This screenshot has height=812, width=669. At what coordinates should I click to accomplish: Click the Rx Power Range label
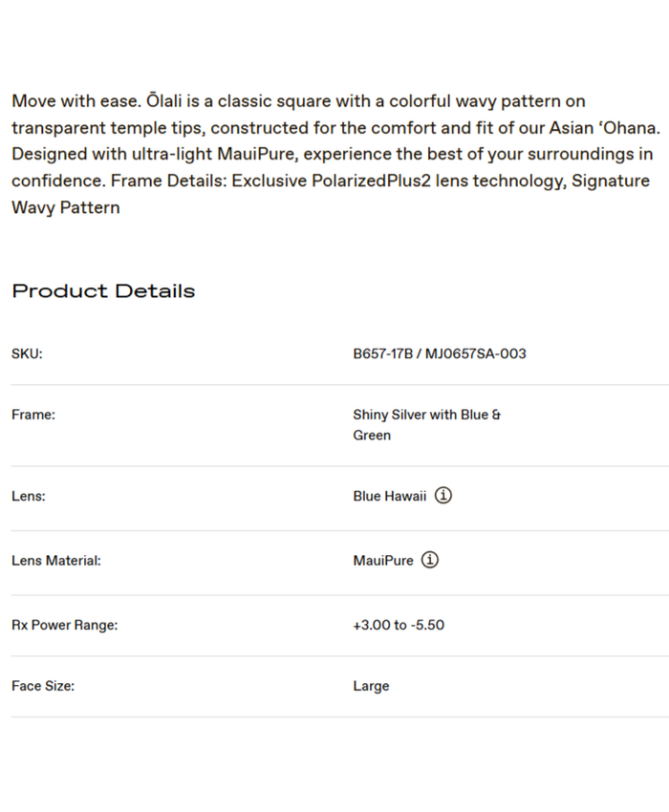click(64, 625)
